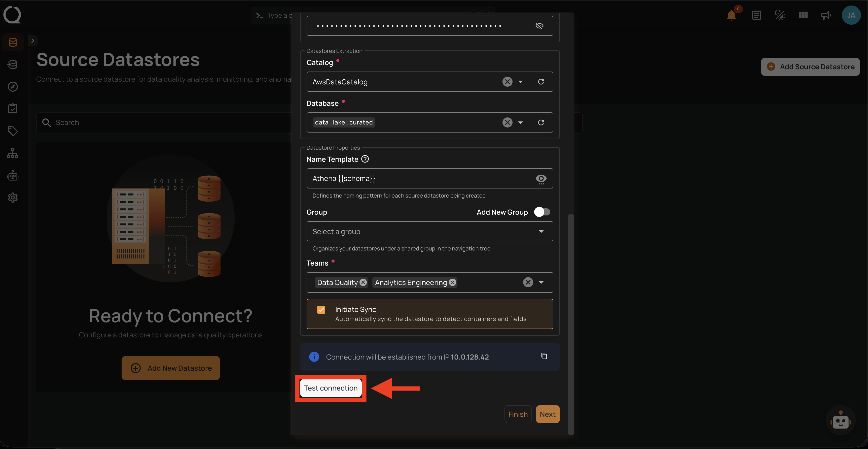Open the Select a group dropdown
This screenshot has width=868, height=449.
click(430, 231)
